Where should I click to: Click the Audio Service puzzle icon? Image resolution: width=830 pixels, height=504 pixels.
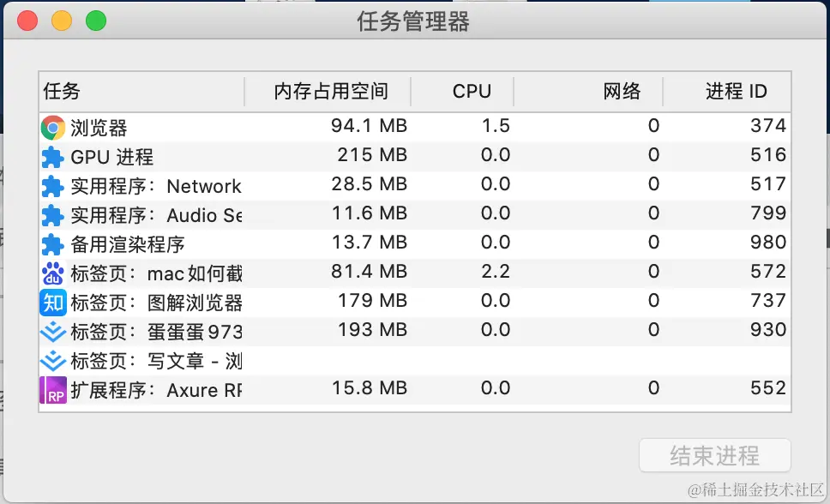pyautogui.click(x=53, y=215)
